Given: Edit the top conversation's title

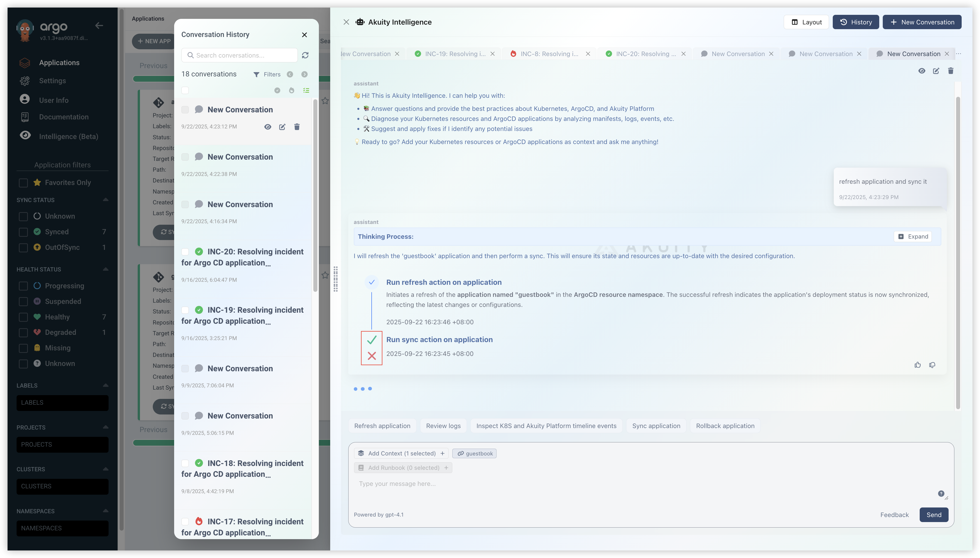Looking at the screenshot, I should pos(282,127).
